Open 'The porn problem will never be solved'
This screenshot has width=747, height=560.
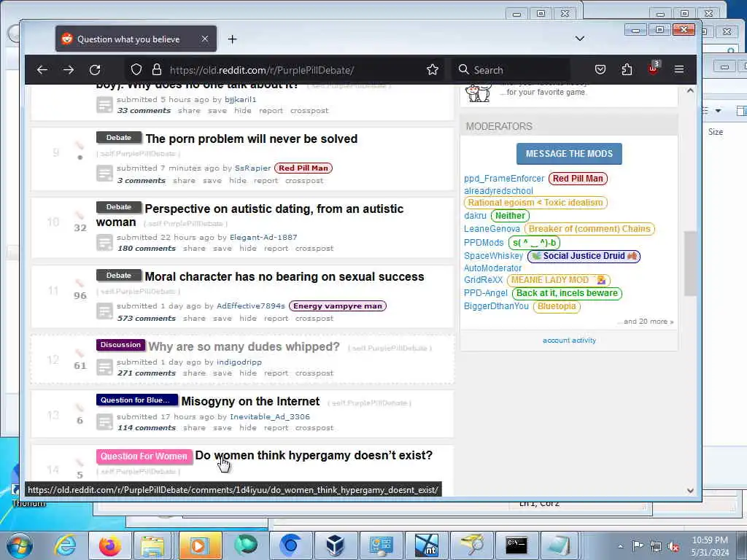(252, 139)
